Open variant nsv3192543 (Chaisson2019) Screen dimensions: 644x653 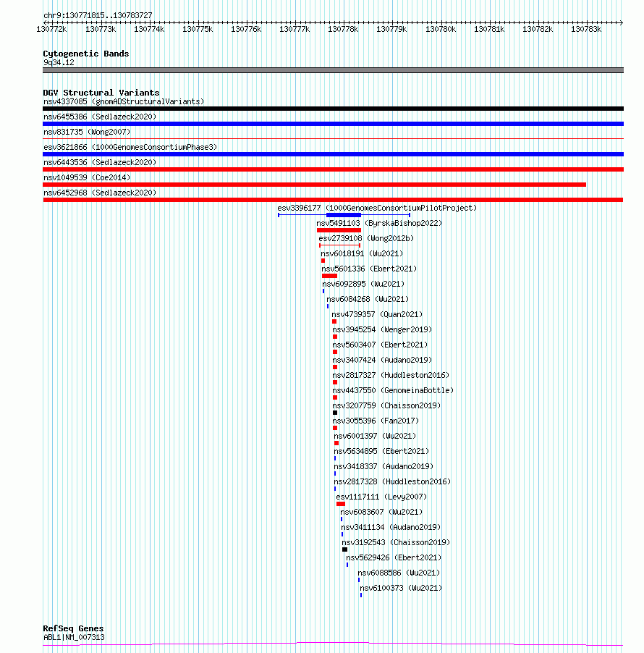[x=396, y=542]
